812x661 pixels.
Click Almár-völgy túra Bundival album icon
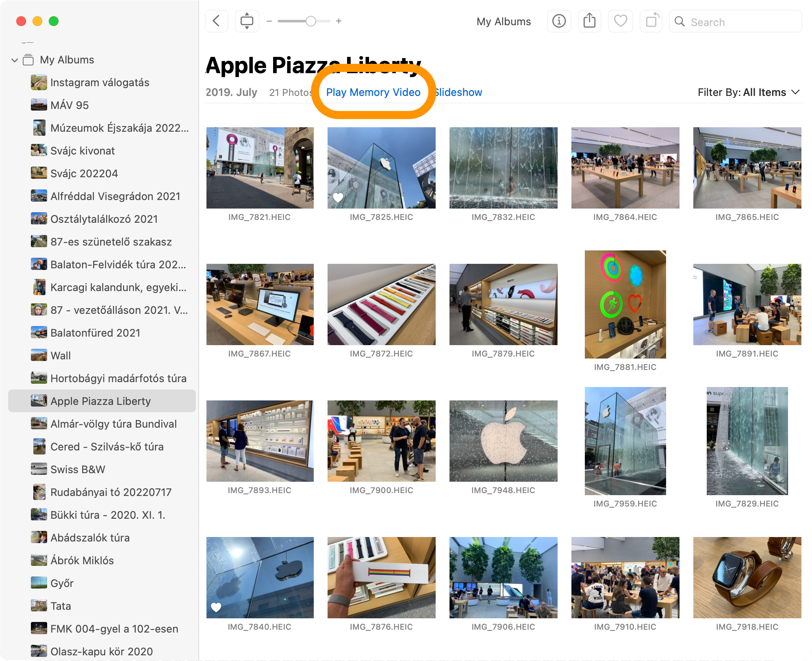pos(39,424)
